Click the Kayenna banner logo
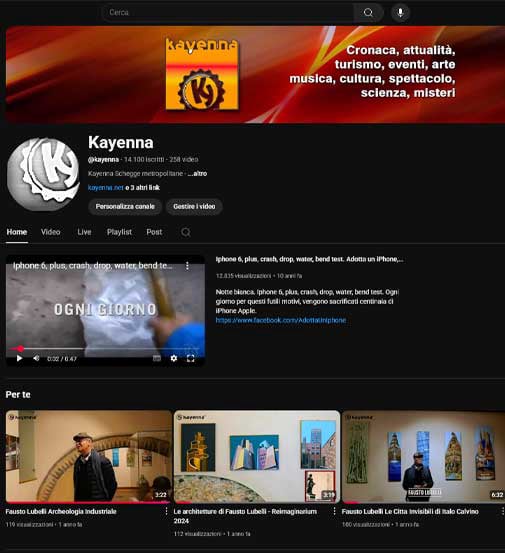Screen dimensions: 505x553 click(202, 74)
